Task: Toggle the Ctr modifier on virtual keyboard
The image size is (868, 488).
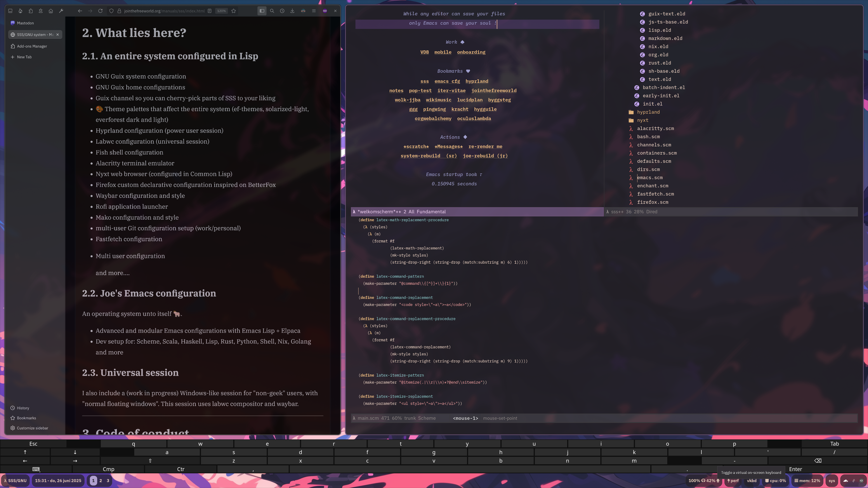Action: [x=181, y=469]
